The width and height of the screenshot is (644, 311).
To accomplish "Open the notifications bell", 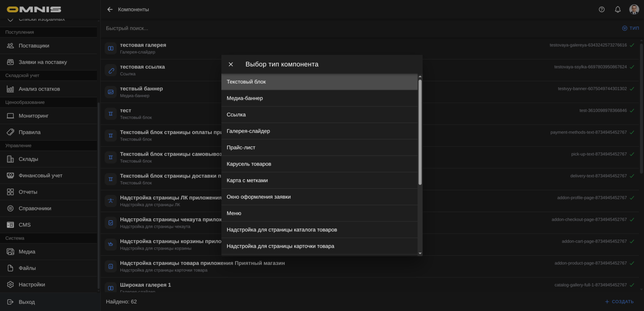I will pos(618,9).
